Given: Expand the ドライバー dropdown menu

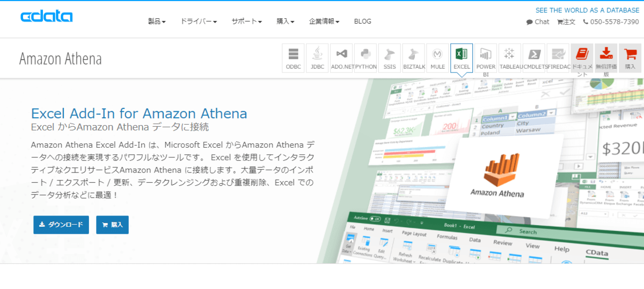Looking at the screenshot, I should (x=199, y=21).
